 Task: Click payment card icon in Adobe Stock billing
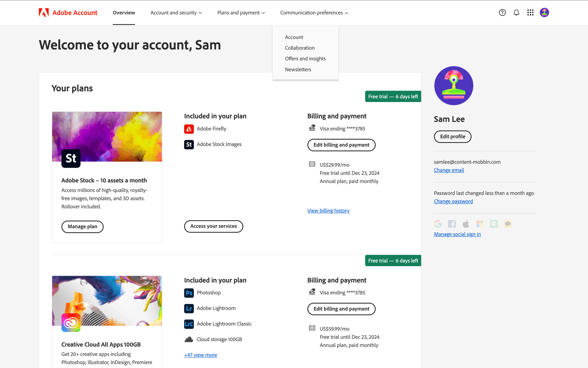coord(312,128)
